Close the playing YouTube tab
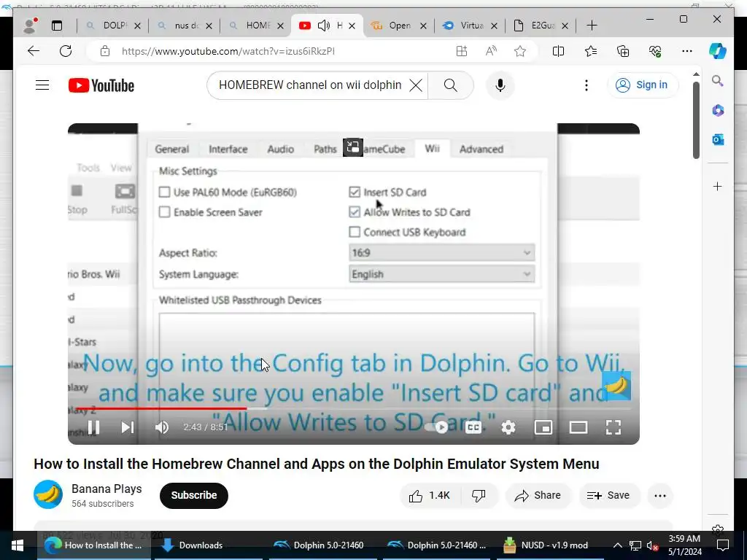This screenshot has width=747, height=560. click(x=352, y=26)
